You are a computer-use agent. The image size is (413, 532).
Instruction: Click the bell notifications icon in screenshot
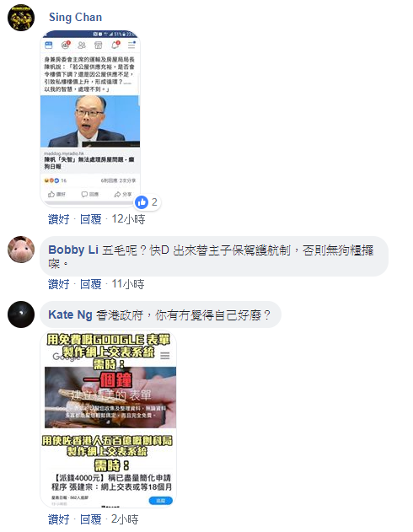pos(115,45)
